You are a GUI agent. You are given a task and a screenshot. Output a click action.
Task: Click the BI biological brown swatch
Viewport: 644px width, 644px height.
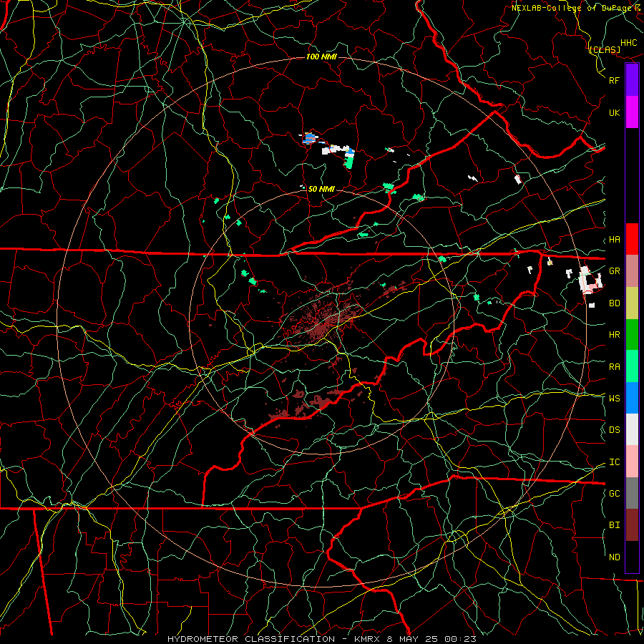point(632,525)
